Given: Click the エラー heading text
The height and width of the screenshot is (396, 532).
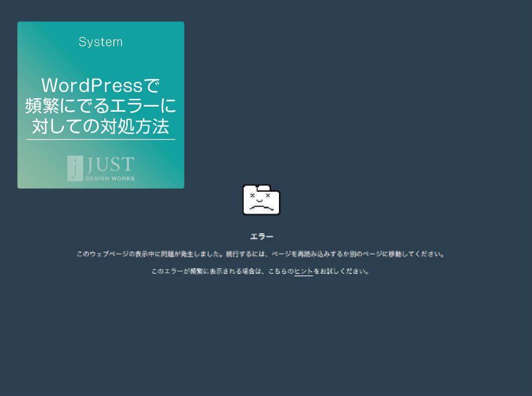Looking at the screenshot, I should coord(261,236).
